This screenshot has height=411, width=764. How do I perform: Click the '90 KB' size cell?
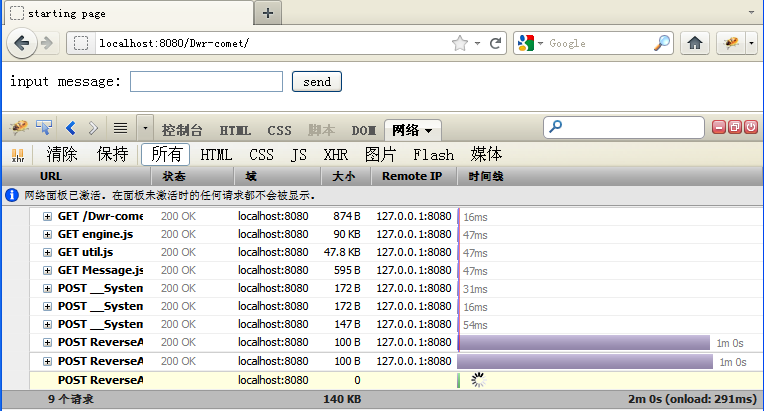347,234
